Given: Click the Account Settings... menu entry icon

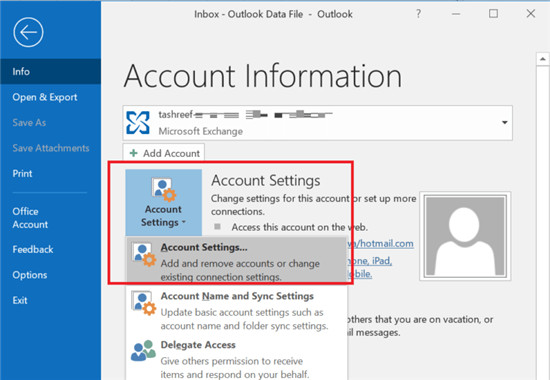Looking at the screenshot, I should (144, 254).
